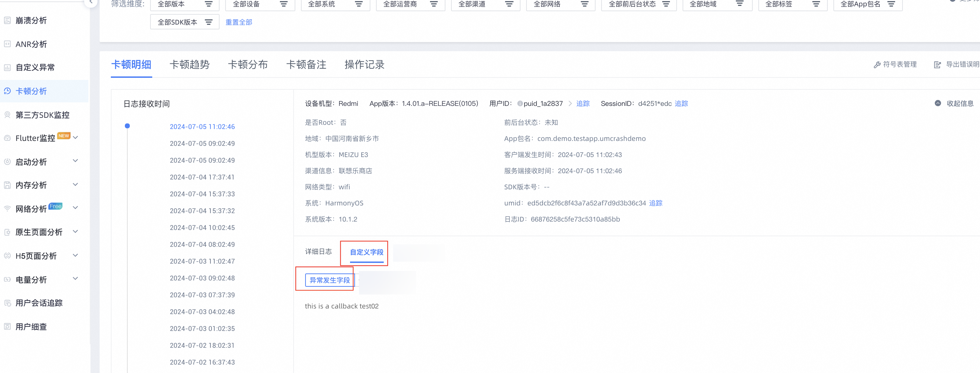Screen dimensions: 980x373
Task: Click the 符号表管理 link
Action: coord(900,65)
